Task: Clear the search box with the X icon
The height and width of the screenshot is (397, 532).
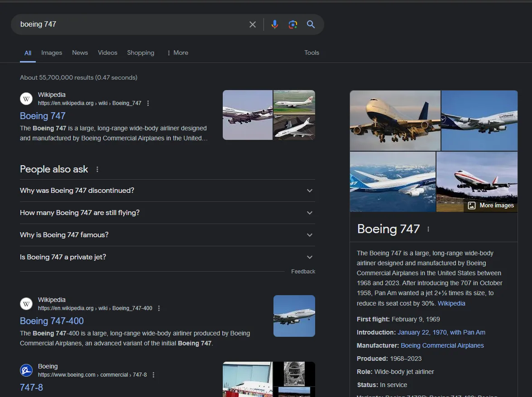Action: (x=253, y=24)
